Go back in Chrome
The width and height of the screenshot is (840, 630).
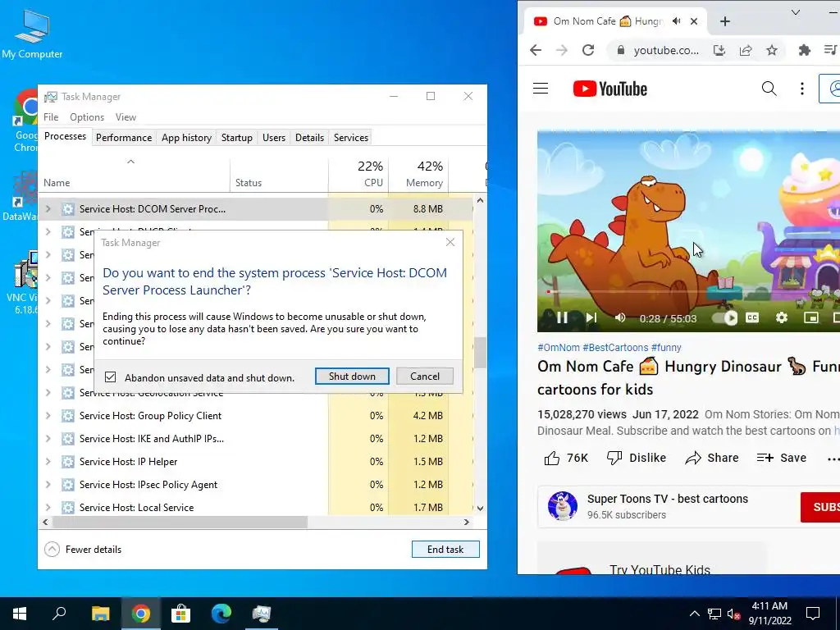coord(535,50)
